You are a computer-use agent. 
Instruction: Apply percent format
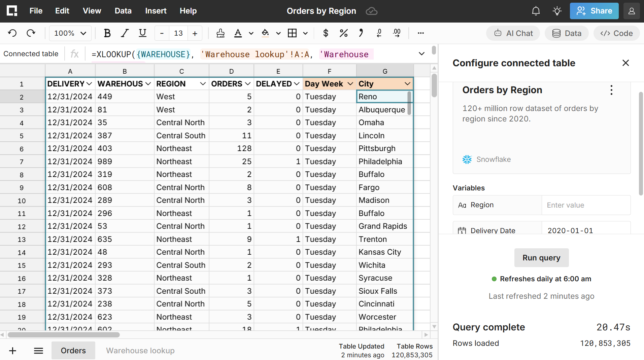click(343, 33)
